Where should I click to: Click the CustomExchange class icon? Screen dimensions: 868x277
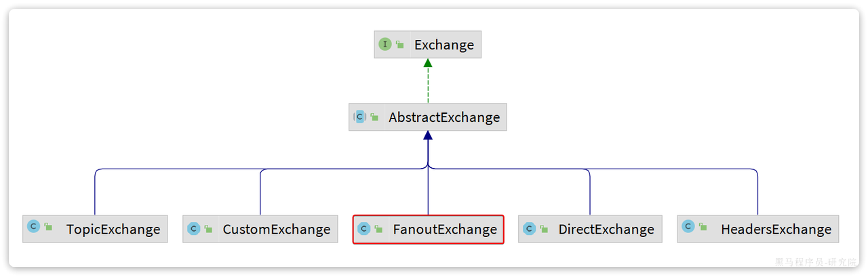[x=193, y=229]
